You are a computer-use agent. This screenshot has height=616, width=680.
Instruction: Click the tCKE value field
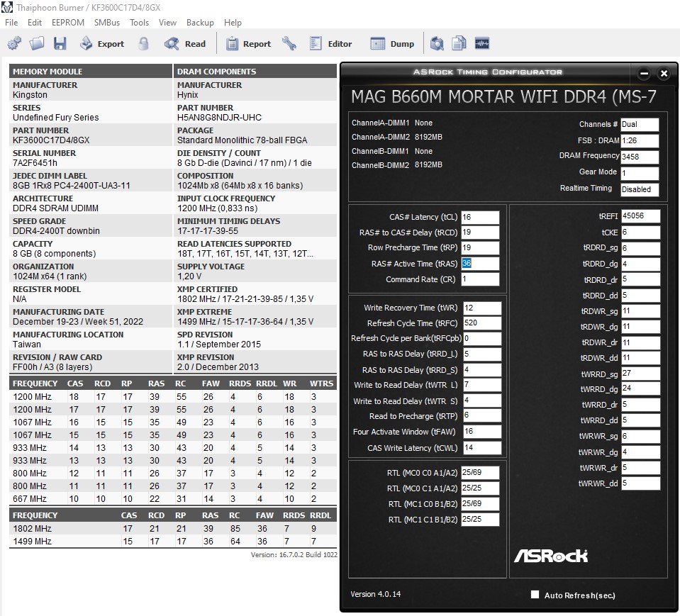(640, 233)
